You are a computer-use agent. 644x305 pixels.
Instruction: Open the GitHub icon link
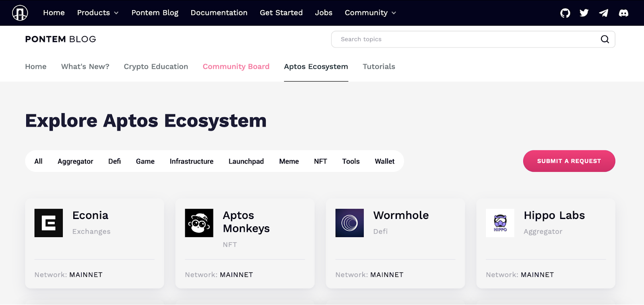point(565,13)
